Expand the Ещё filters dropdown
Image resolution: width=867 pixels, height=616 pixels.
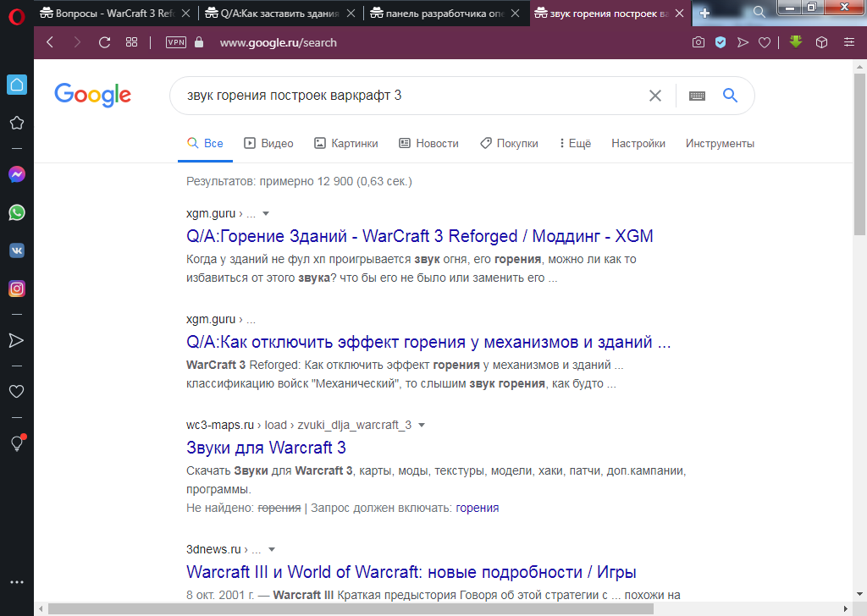tap(575, 144)
